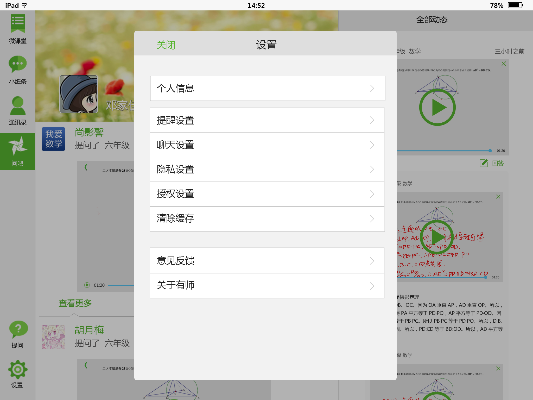Open the 尚影響 user name link
The width and height of the screenshot is (533, 400).
point(89,132)
